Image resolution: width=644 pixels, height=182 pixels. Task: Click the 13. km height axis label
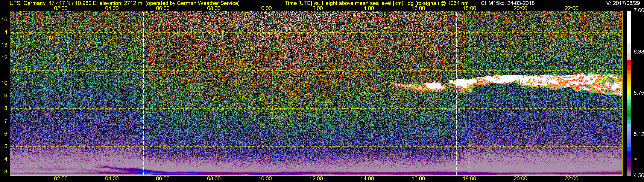[5, 45]
